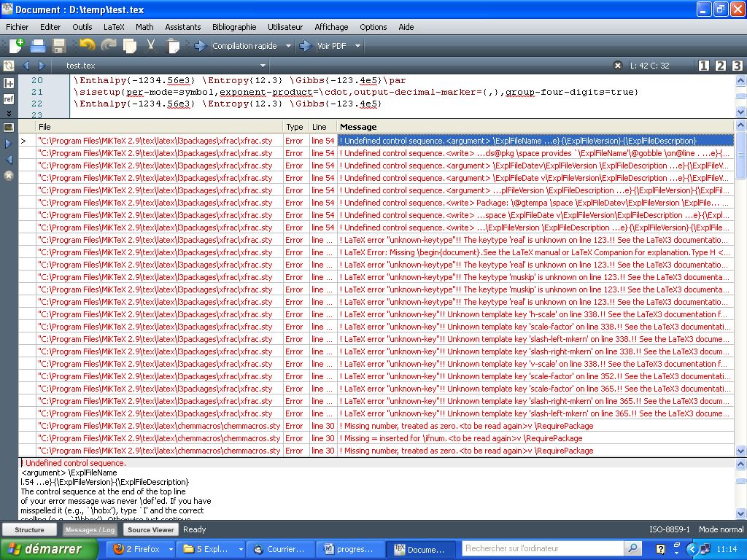Open the Utilisateur menu

tap(285, 27)
